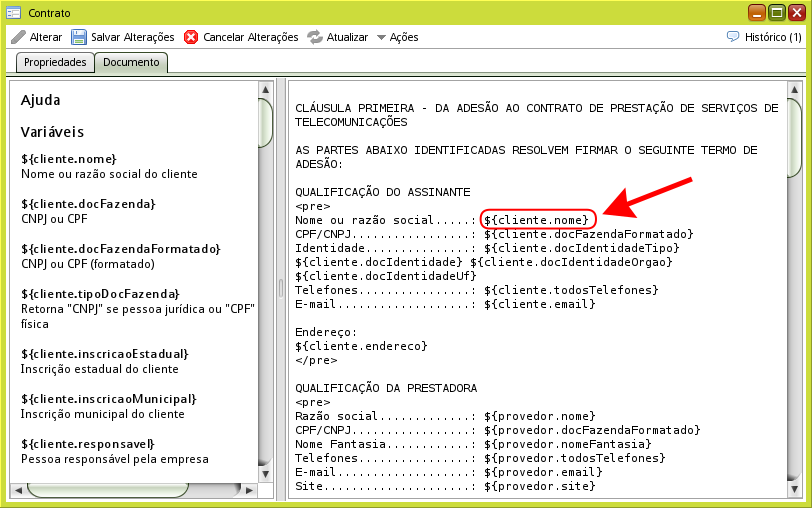This screenshot has height=508, width=812.
Task: Click the Alterar pencil icon
Action: point(18,37)
